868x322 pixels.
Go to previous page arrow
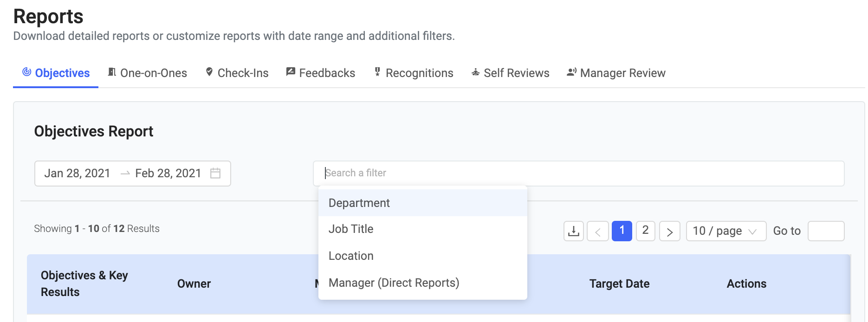[x=598, y=231]
